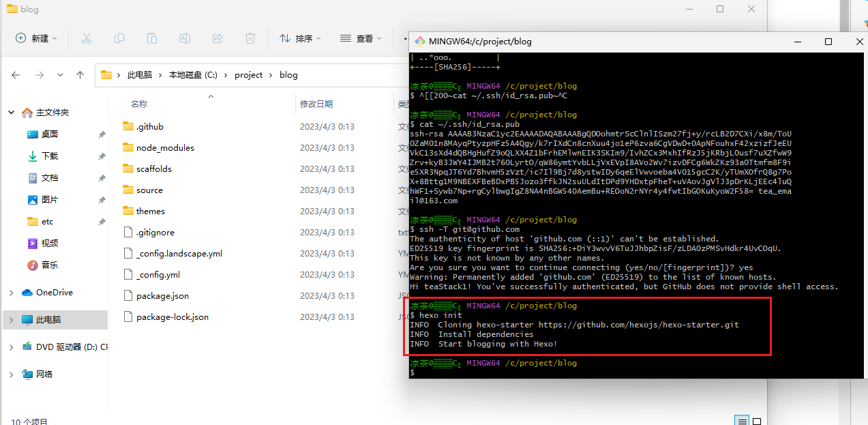Image resolution: width=868 pixels, height=425 pixels.
Task: Open breadcrumb chevron after 此电脑
Action: click(x=160, y=75)
